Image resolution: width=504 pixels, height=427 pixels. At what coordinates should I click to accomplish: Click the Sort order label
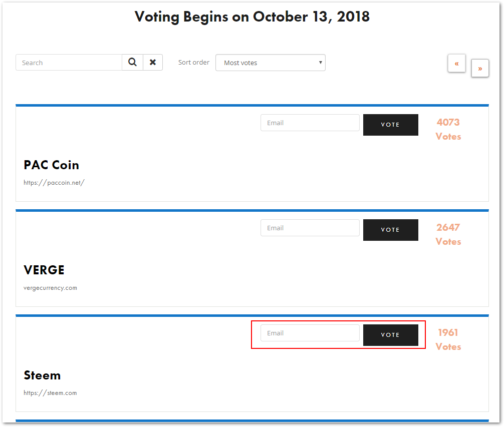pyautogui.click(x=194, y=63)
